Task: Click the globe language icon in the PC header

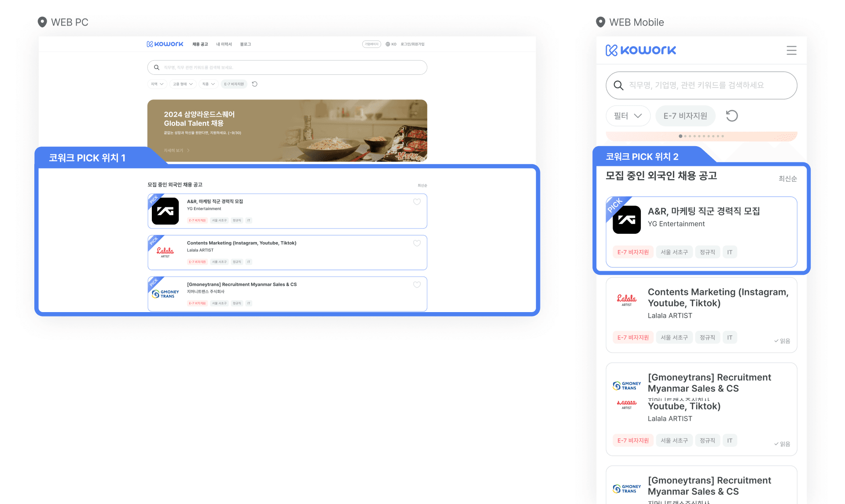Action: (388, 44)
